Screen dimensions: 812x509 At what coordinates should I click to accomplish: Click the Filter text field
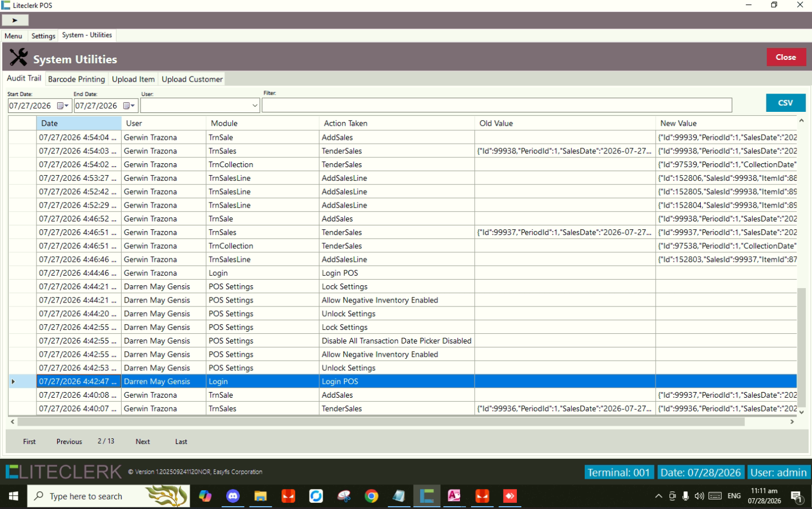tap(497, 105)
